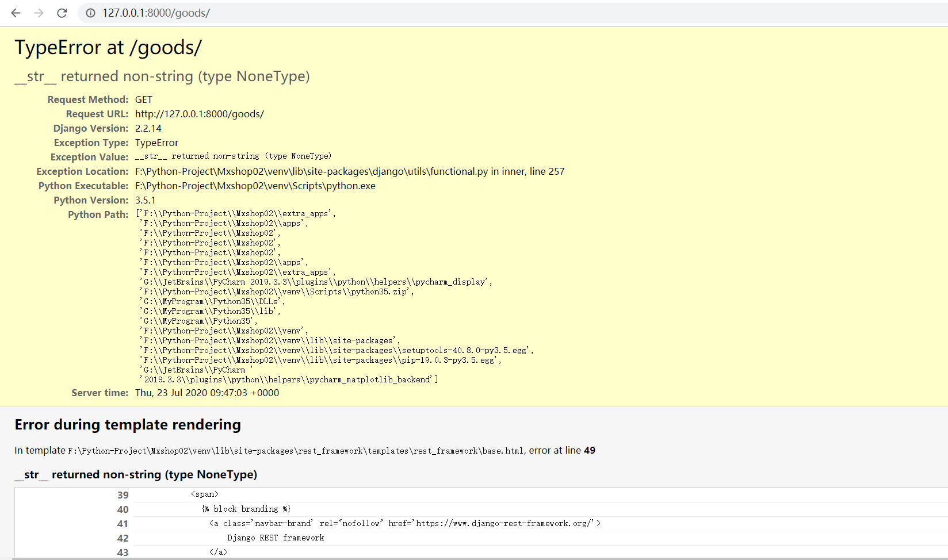Open the site information icon in address bar
The image size is (948, 560).
pos(90,13)
